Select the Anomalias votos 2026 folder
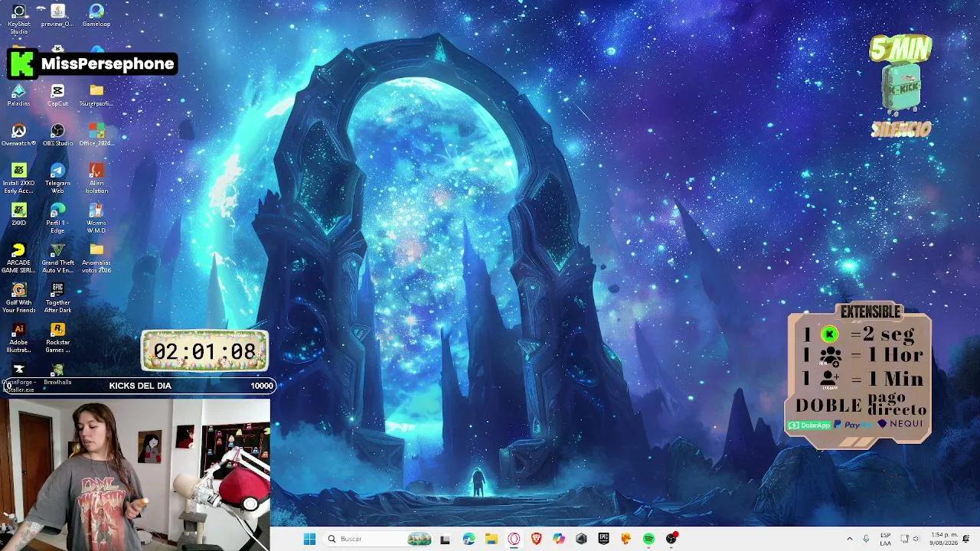This screenshot has width=980, height=551. pos(96,258)
